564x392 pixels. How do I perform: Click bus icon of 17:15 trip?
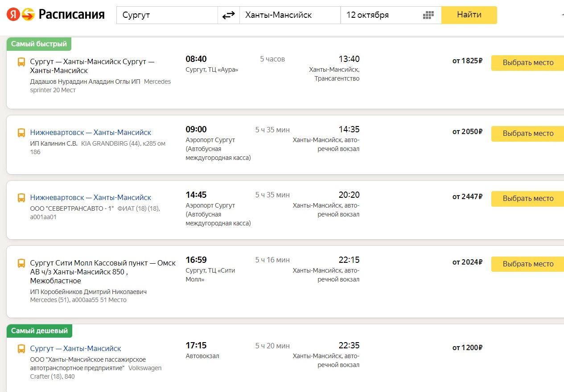[x=21, y=349]
